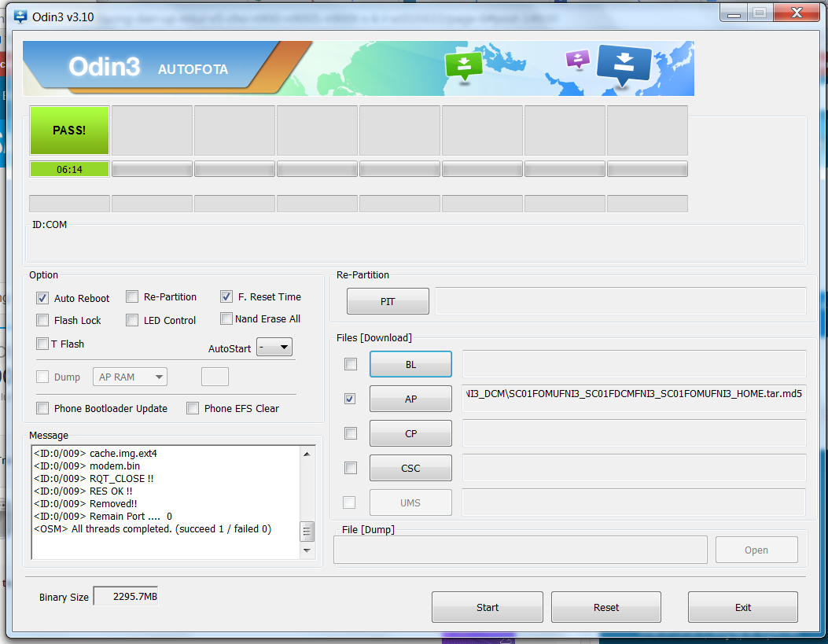
Task: Click the Odin3 title bar app icon
Action: (20, 17)
